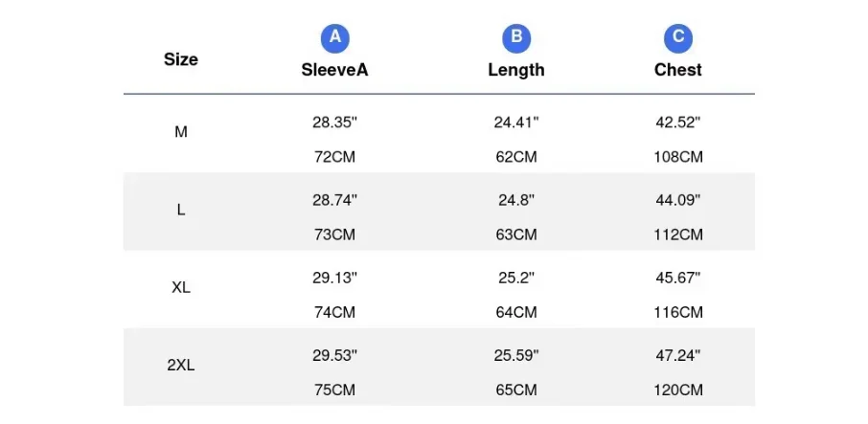Click the 72CM sleeve measurement
This screenshot has height=424, width=868.
334,156
